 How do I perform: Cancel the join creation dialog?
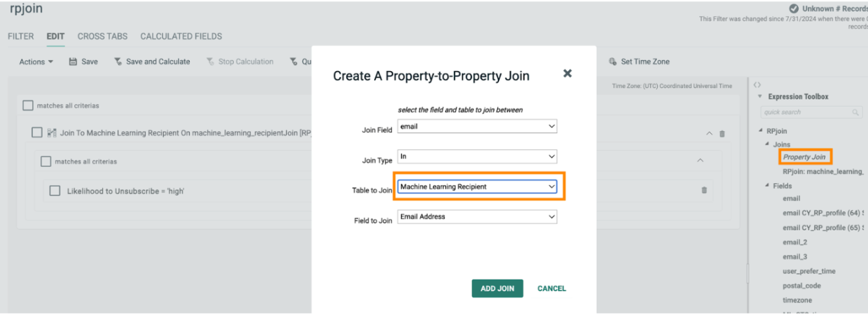[x=551, y=288]
